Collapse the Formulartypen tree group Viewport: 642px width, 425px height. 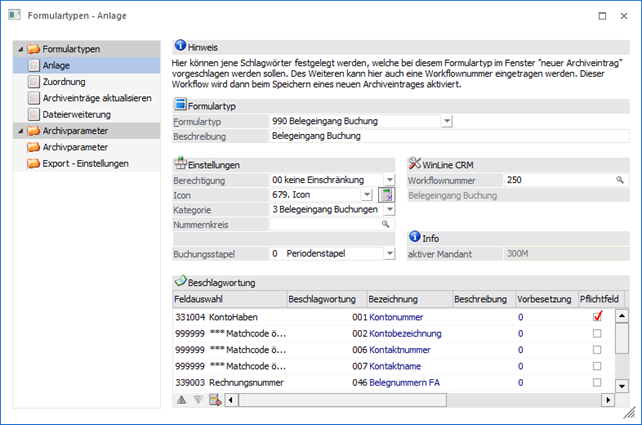[21, 48]
